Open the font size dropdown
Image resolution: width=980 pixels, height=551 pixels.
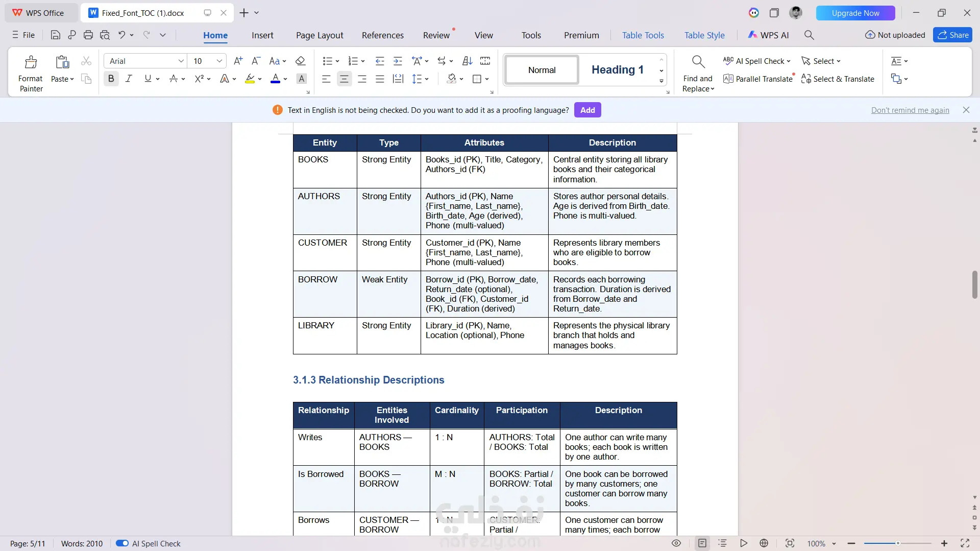pyautogui.click(x=219, y=61)
